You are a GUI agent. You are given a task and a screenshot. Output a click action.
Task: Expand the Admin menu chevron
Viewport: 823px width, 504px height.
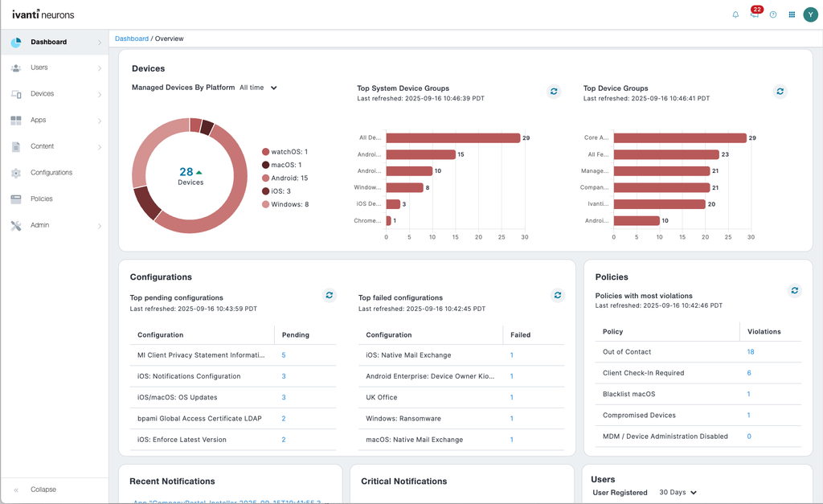coord(99,226)
